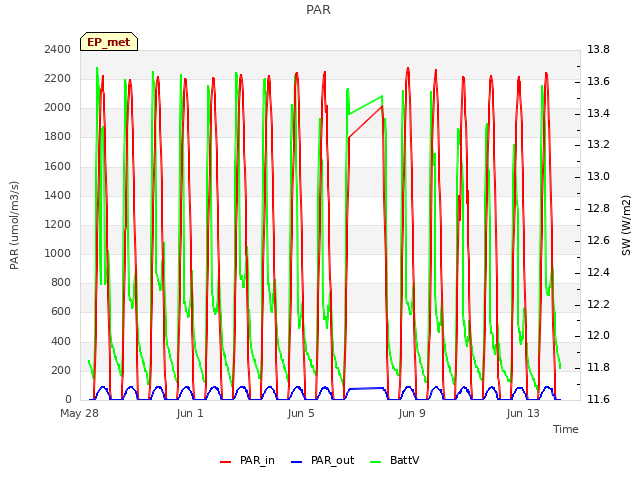Click the blue PAR_out legend swatch

pyautogui.click(x=297, y=462)
